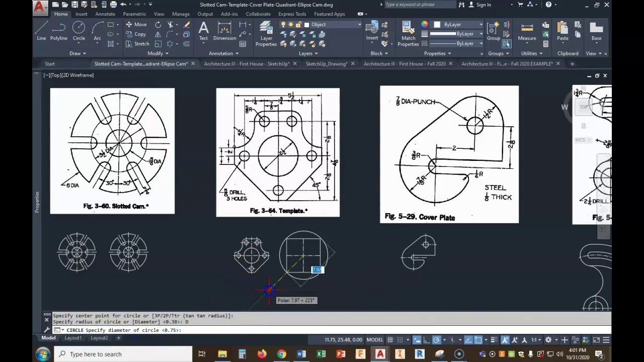Image resolution: width=644 pixels, height=362 pixels.
Task: Toggle snap mode dots icon
Action: tap(400, 340)
